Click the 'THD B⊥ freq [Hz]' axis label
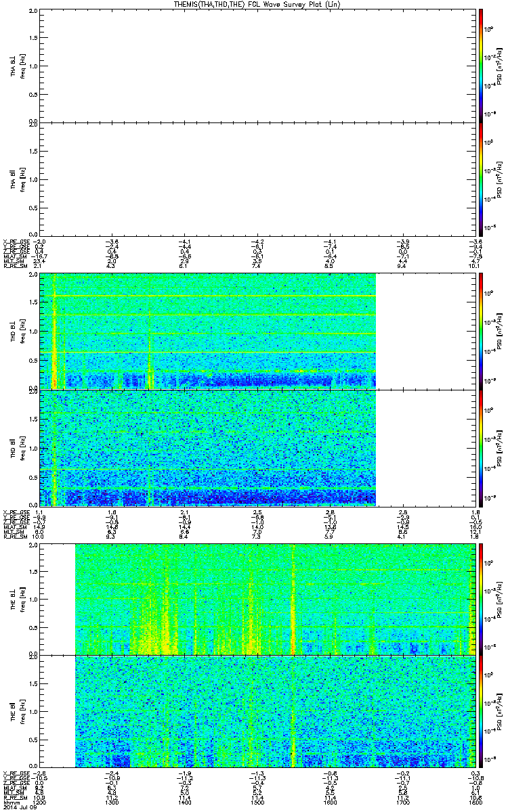 coord(18,331)
